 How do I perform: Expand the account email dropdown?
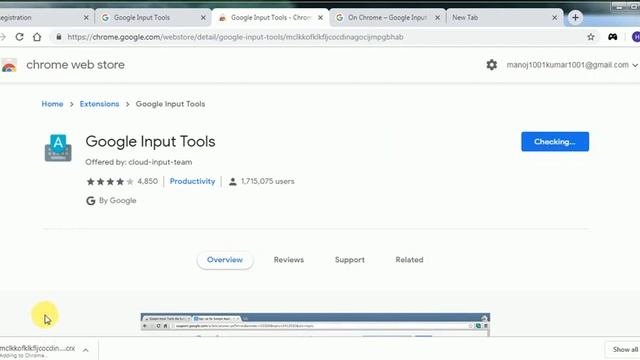coord(635,65)
